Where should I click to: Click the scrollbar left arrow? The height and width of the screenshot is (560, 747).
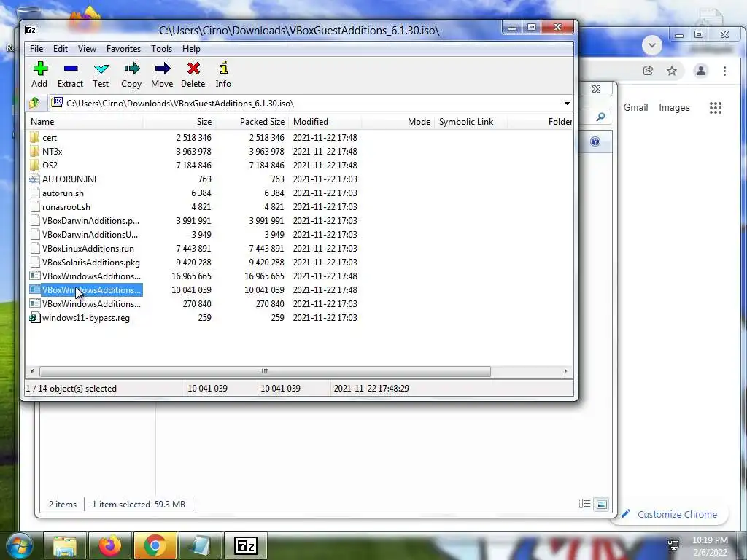(32, 371)
